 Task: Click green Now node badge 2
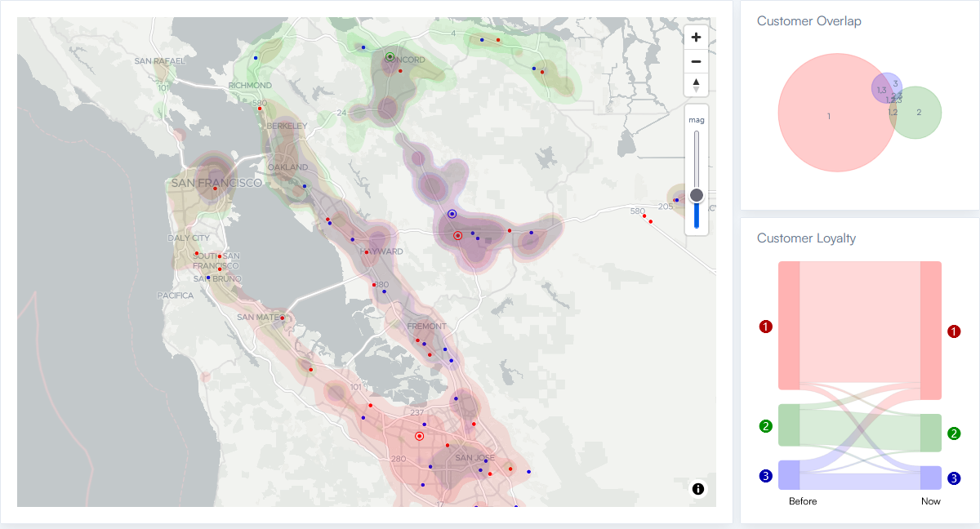954,433
